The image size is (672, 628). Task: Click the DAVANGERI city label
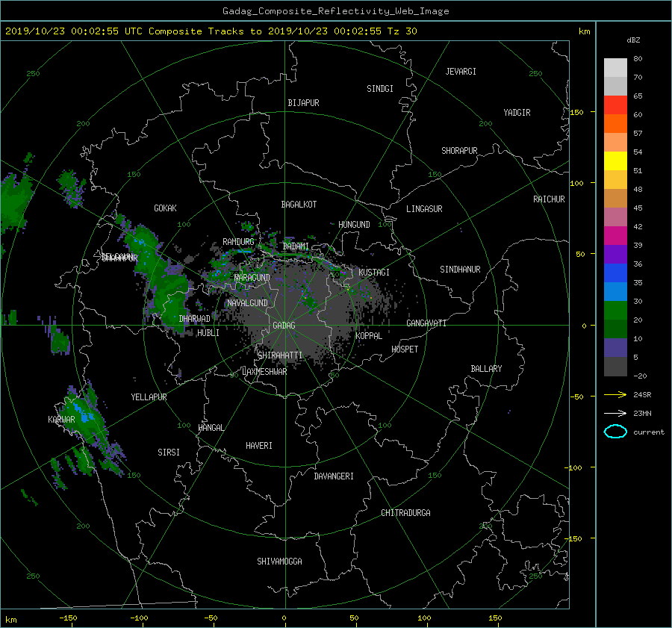[334, 476]
